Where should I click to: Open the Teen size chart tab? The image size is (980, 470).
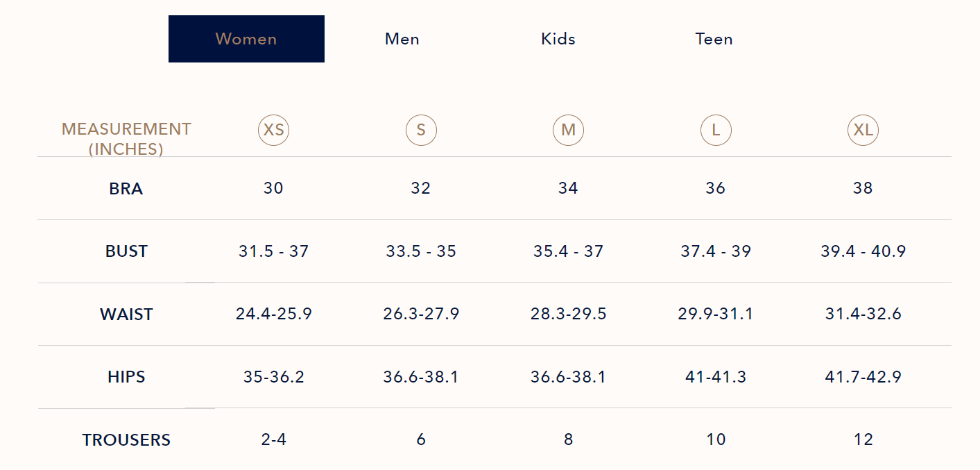pyautogui.click(x=714, y=39)
